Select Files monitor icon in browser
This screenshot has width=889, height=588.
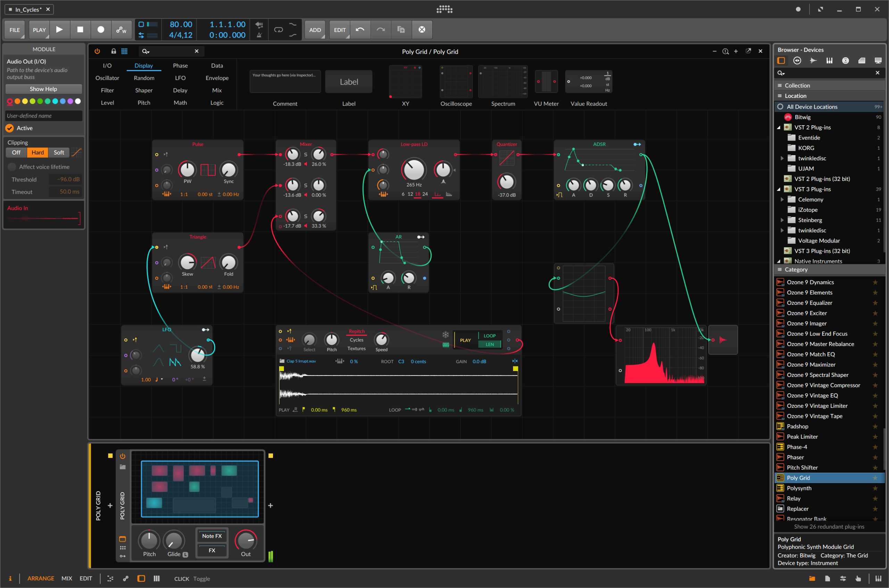(878, 60)
